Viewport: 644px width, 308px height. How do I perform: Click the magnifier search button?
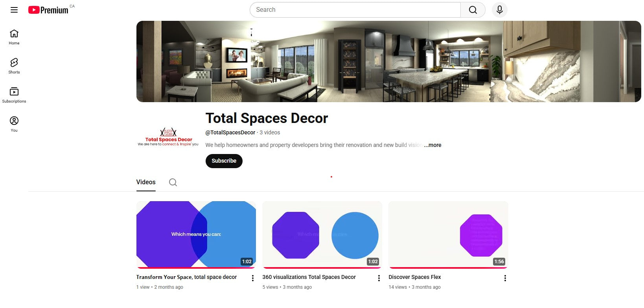click(x=473, y=10)
